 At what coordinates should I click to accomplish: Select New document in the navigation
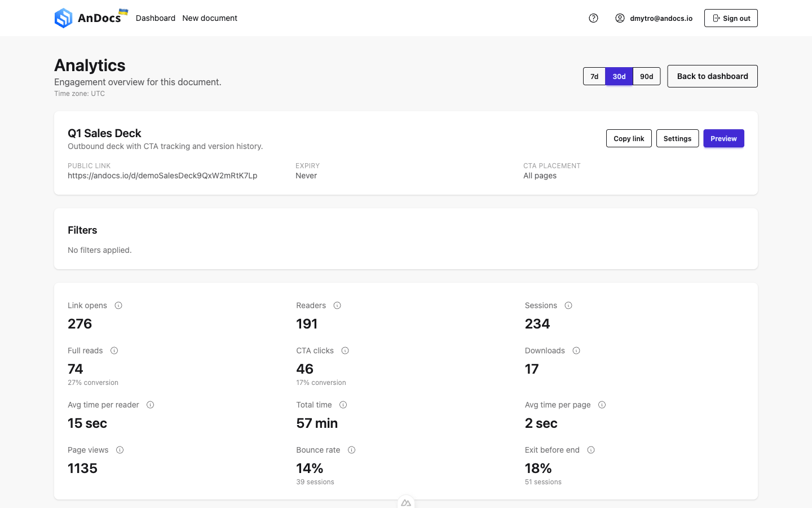[x=210, y=17]
